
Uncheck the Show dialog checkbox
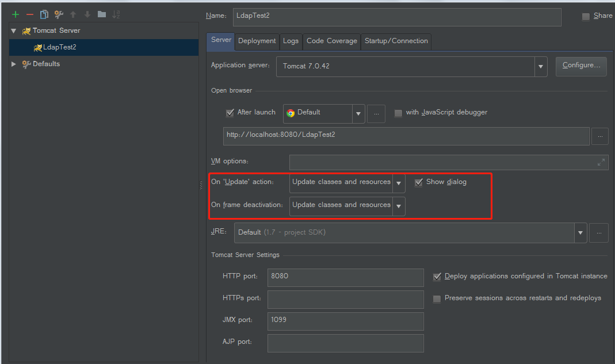[x=419, y=182]
